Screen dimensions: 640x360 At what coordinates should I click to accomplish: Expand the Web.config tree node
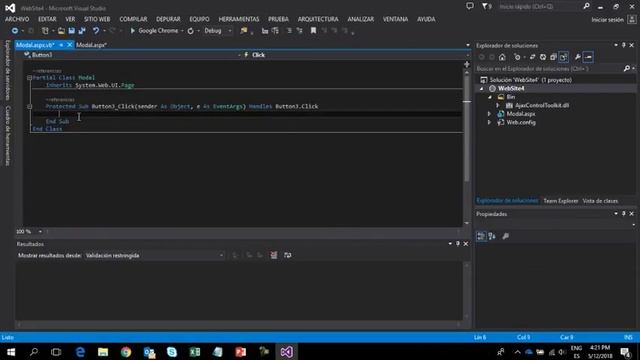pyautogui.click(x=489, y=122)
